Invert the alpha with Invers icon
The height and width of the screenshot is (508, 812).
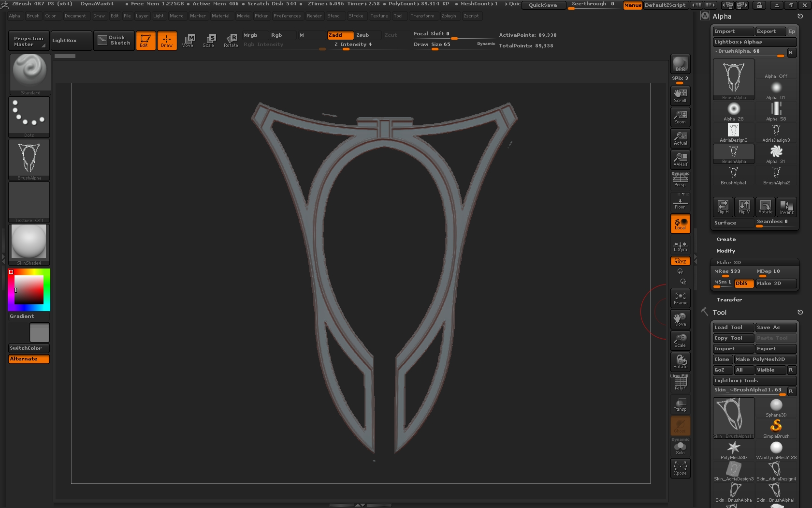pyautogui.click(x=786, y=207)
